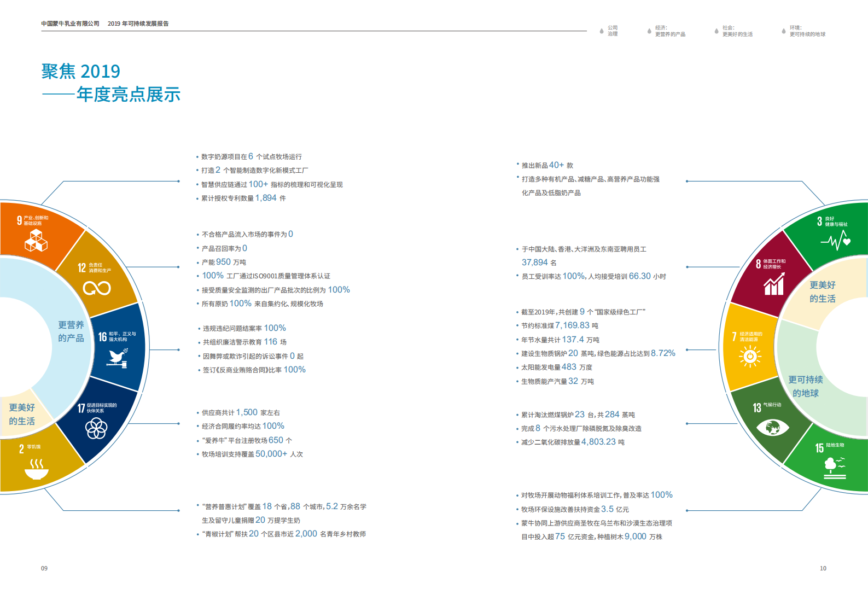Click the droplet icon beside 经济:更营养的产品

coord(649,31)
